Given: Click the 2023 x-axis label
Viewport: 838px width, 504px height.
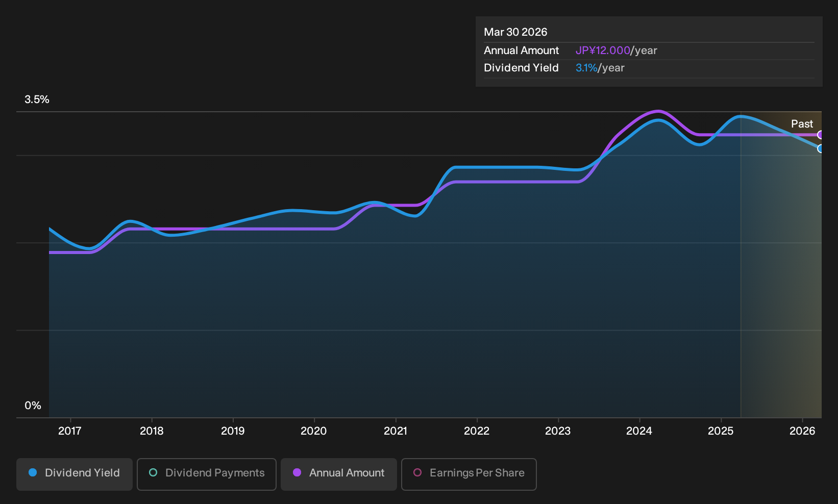Looking at the screenshot, I should 558,431.
